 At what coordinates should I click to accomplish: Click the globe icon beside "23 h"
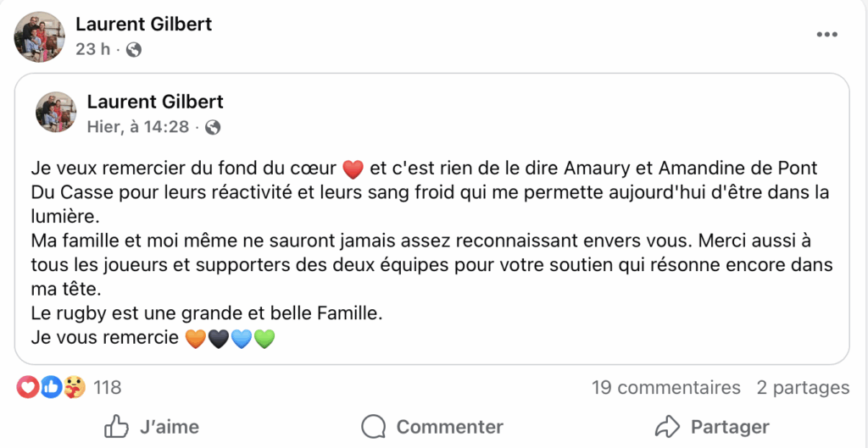pyautogui.click(x=133, y=50)
